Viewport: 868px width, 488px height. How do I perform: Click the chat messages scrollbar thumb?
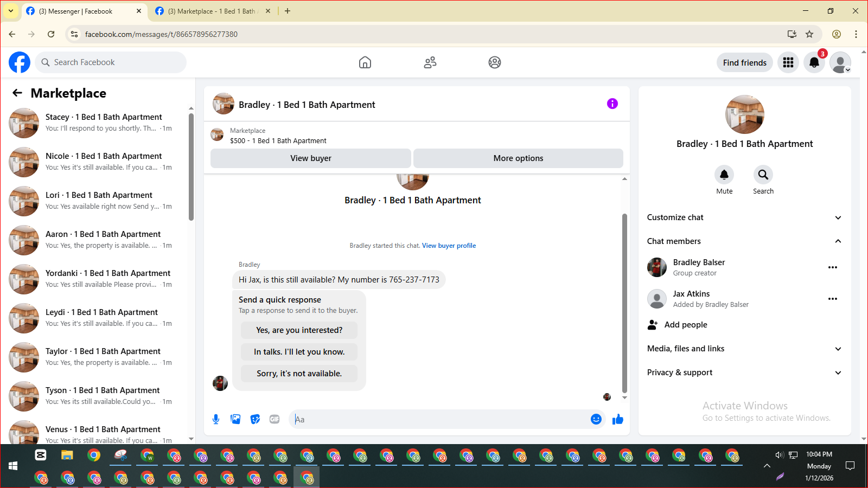pyautogui.click(x=624, y=303)
